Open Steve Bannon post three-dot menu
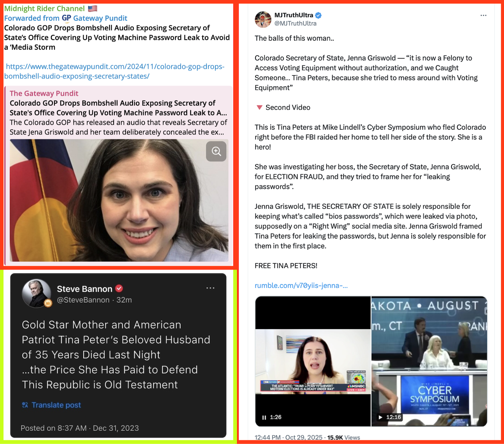 coord(210,288)
